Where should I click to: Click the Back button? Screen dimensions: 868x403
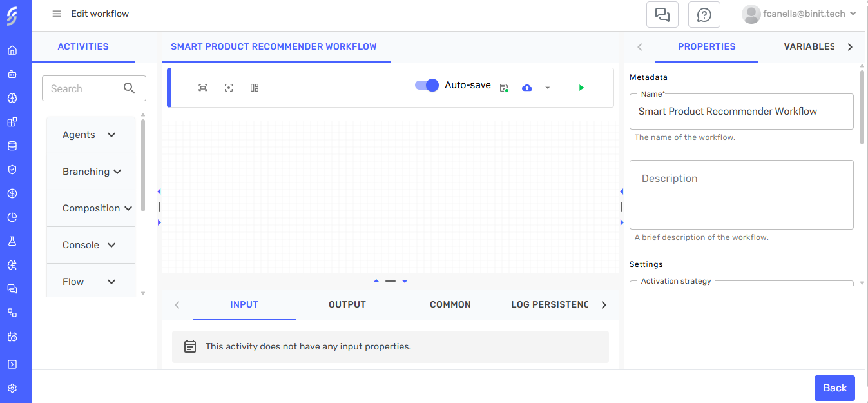click(x=834, y=388)
